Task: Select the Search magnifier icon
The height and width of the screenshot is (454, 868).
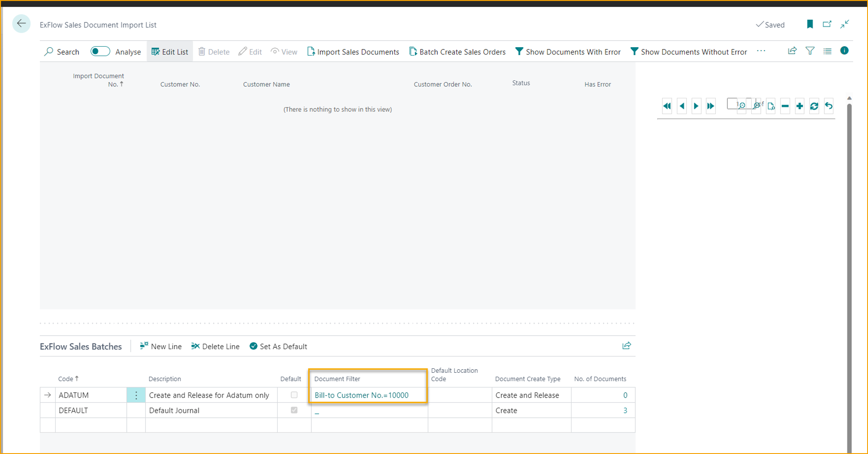Action: pos(49,52)
